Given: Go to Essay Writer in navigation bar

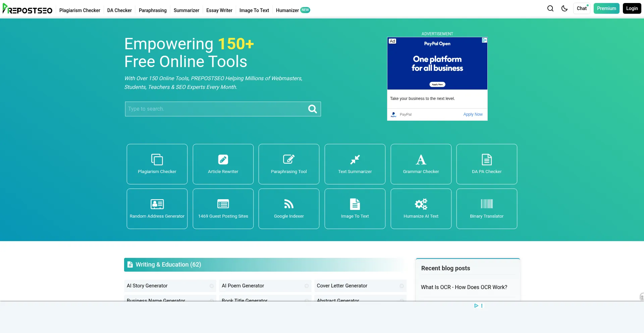Looking at the screenshot, I should point(219,10).
